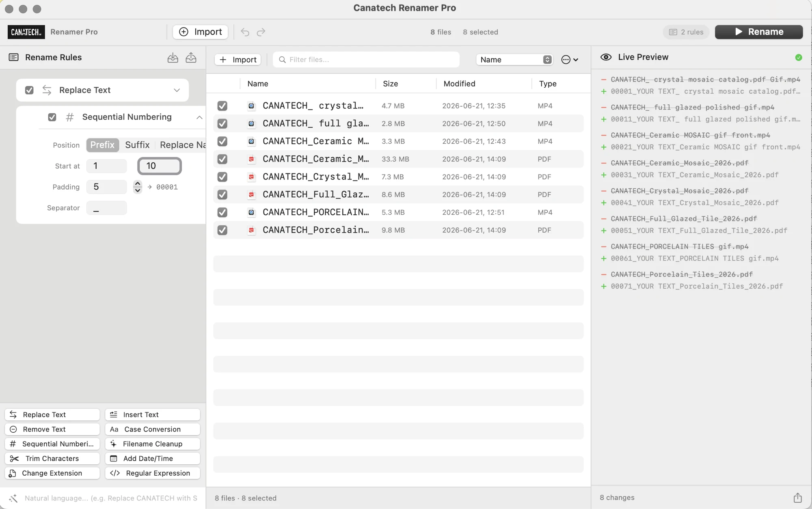Click the PDF icon for CANATECH_Full_Glaz file

coord(251,195)
